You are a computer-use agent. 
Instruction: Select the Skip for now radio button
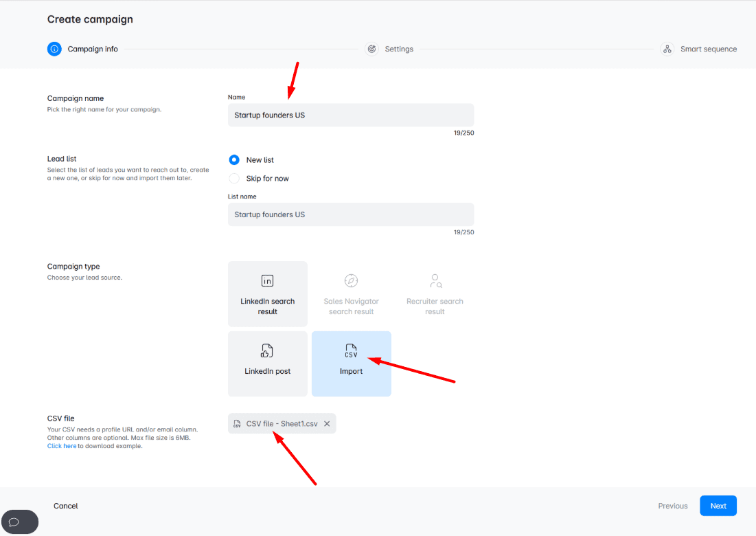(234, 178)
